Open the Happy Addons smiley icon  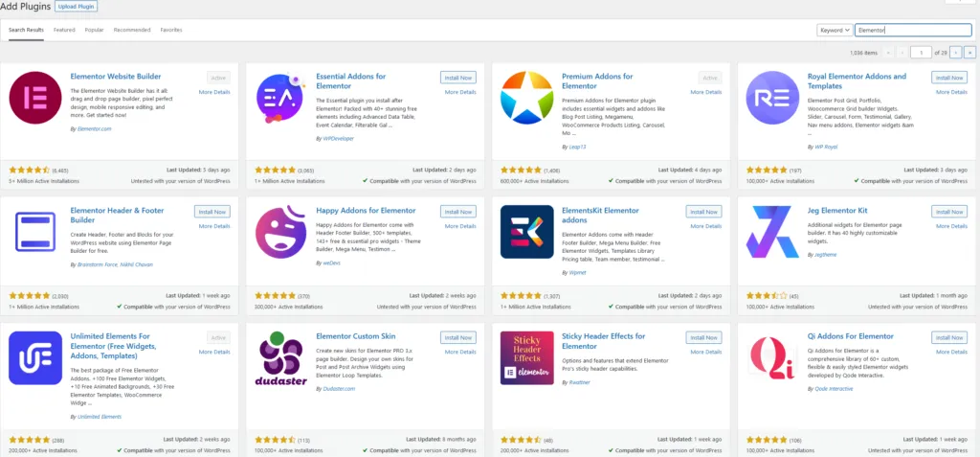280,232
